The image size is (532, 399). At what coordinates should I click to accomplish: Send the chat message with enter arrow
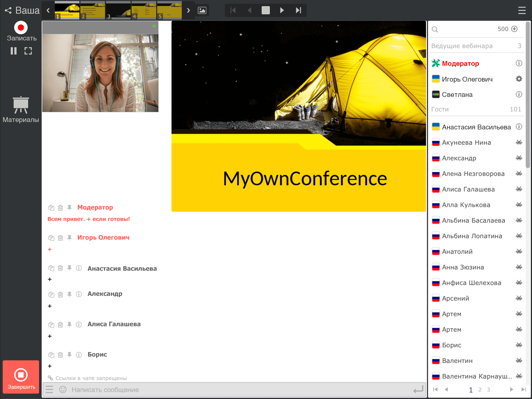(x=418, y=389)
